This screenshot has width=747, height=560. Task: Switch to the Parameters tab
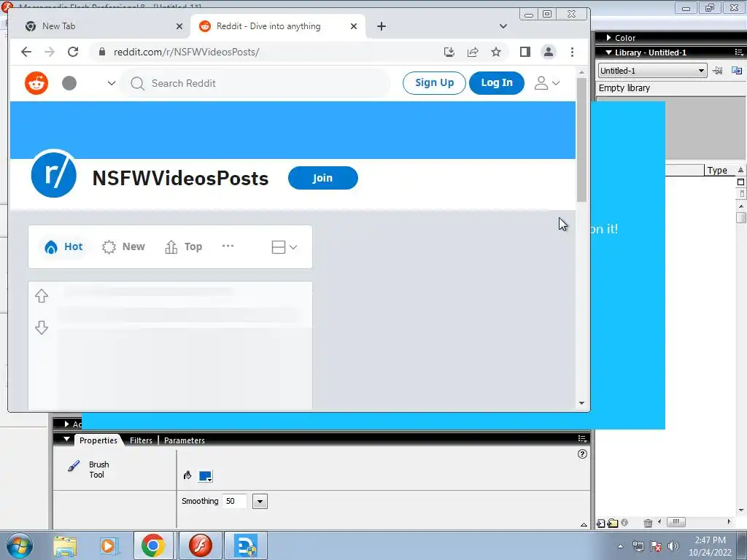pos(185,440)
